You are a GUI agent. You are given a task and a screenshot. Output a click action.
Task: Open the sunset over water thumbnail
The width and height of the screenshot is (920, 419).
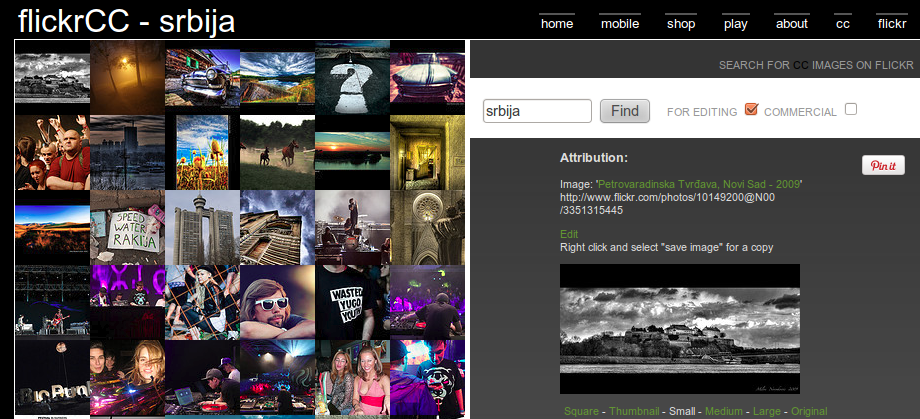click(353, 151)
